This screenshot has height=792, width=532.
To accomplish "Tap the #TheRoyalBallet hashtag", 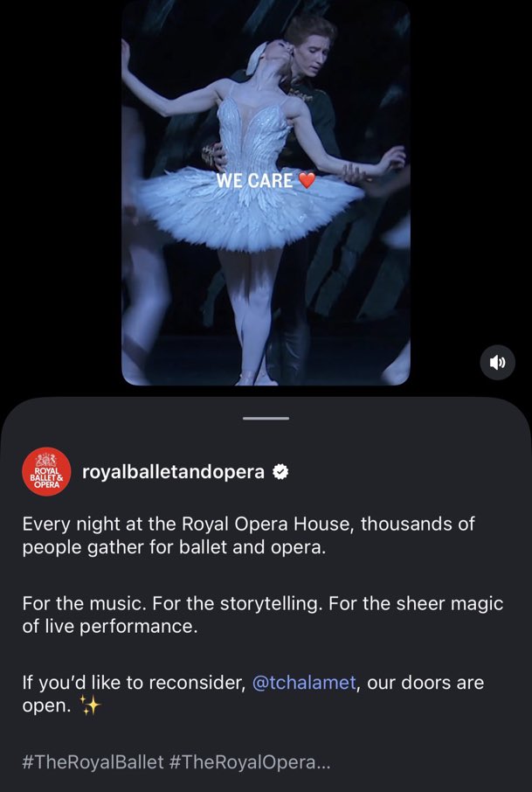I will point(93,761).
